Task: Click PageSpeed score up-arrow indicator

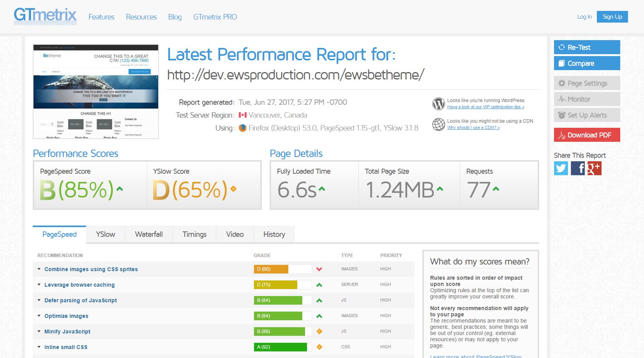Action: (120, 189)
